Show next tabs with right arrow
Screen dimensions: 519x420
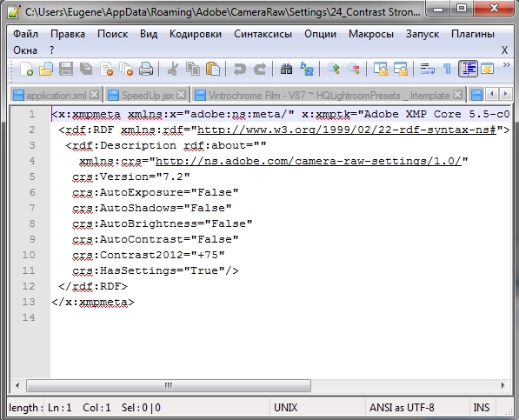[x=505, y=94]
